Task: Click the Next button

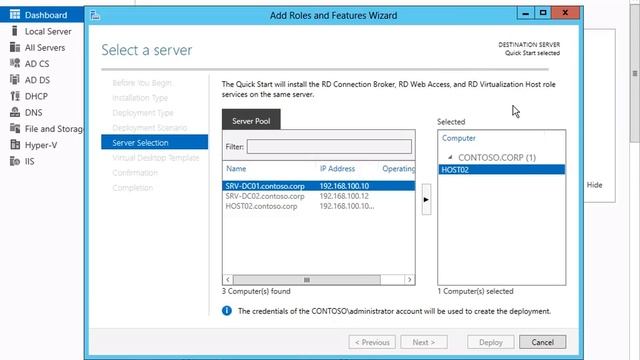Action: 424,342
